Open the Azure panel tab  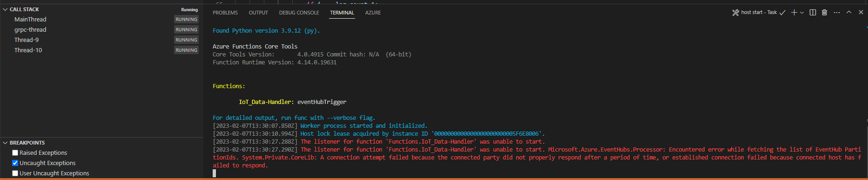click(x=373, y=13)
